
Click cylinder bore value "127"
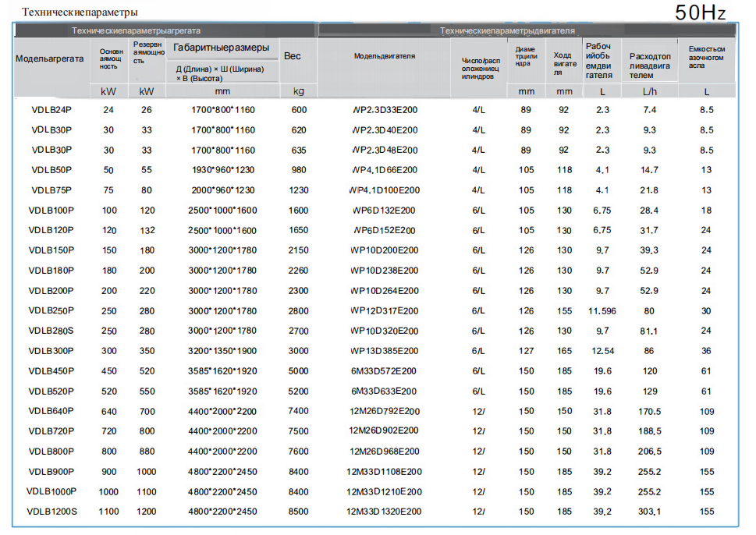(526, 352)
